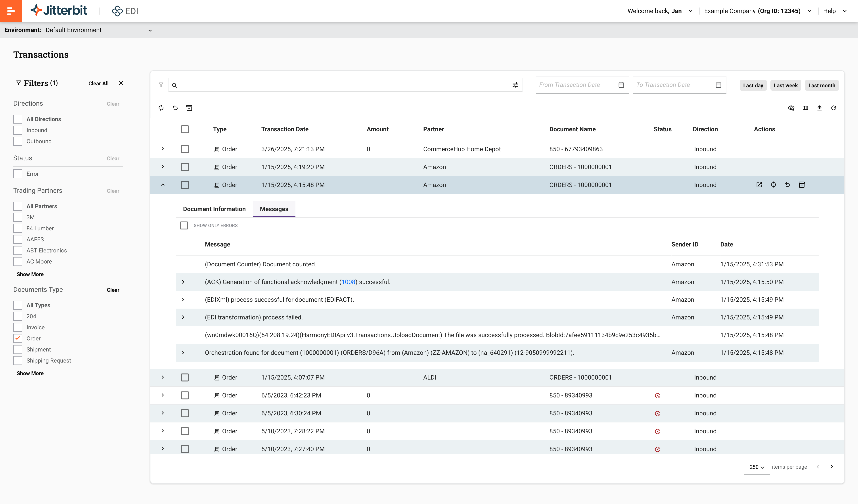
Task: Click the EDI app icon
Action: click(117, 11)
